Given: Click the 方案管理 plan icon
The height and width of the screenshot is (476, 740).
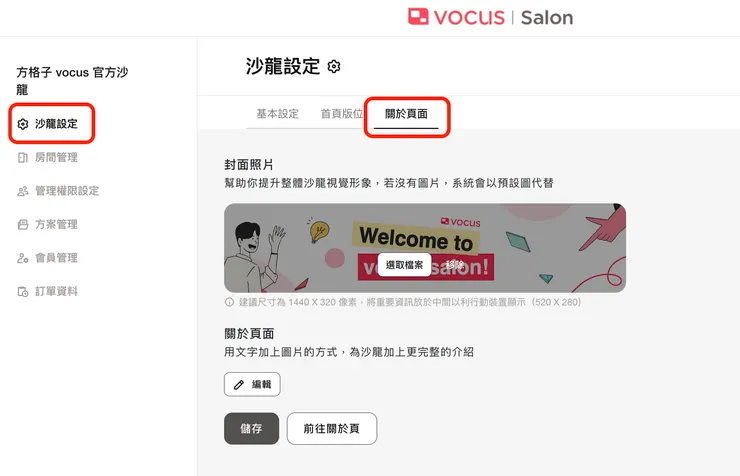Looking at the screenshot, I should [23, 225].
